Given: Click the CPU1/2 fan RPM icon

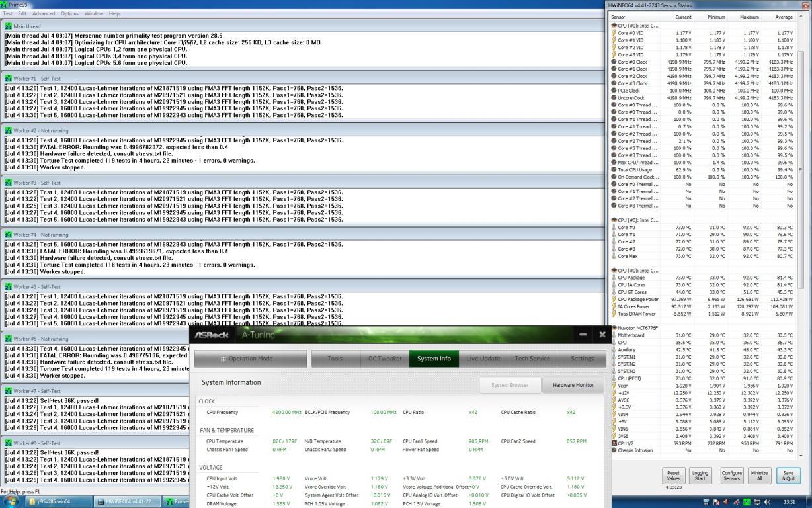Looking at the screenshot, I should 614,443.
